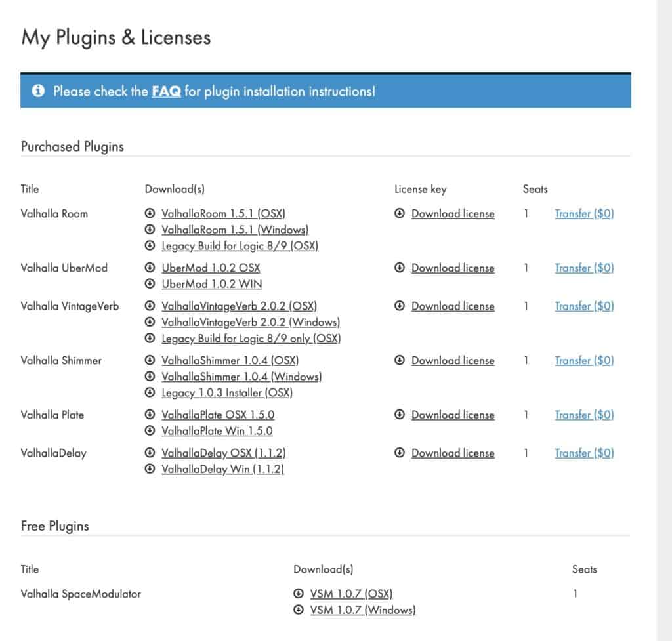Click download icon beside VSM 1.0.7 (OSX)

299,594
